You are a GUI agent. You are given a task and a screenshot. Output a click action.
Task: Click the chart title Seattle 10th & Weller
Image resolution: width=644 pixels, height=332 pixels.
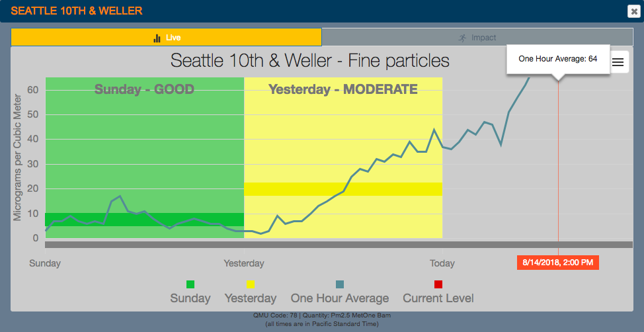point(310,61)
